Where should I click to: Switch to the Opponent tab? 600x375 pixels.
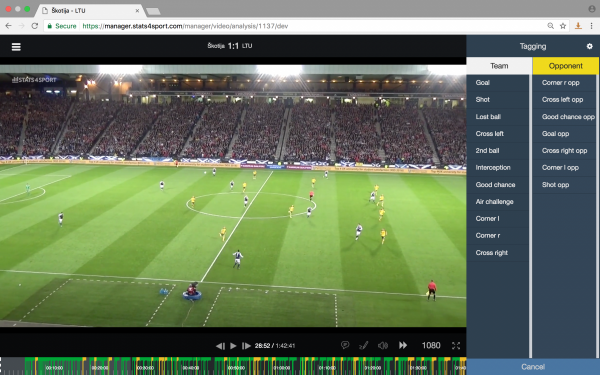[x=566, y=66]
